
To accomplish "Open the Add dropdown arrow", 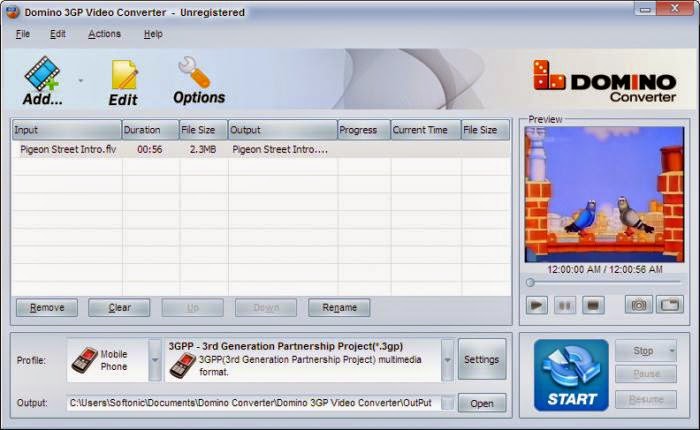I will (81, 81).
